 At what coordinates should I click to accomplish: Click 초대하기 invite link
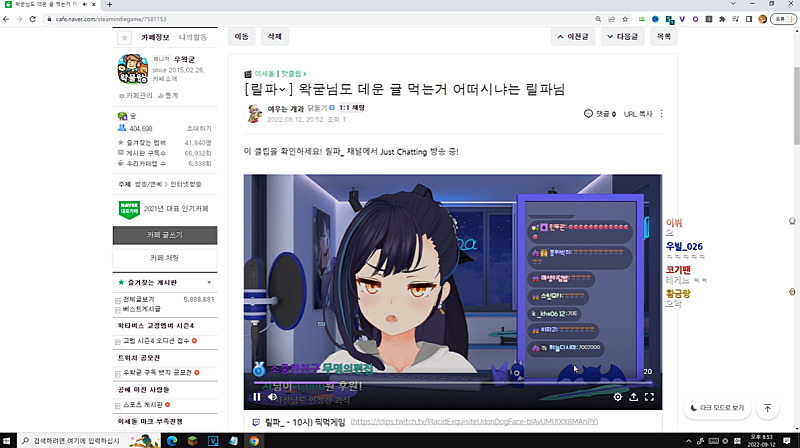199,129
